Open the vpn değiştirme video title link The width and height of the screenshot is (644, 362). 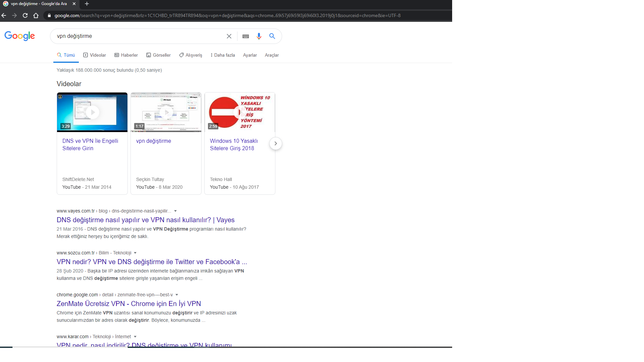tap(154, 141)
